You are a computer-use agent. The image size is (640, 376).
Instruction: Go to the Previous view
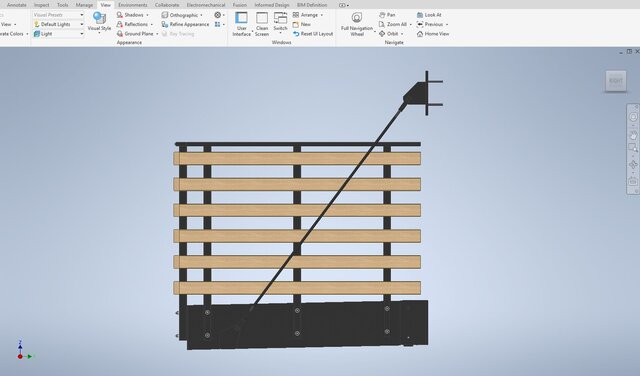coord(430,24)
